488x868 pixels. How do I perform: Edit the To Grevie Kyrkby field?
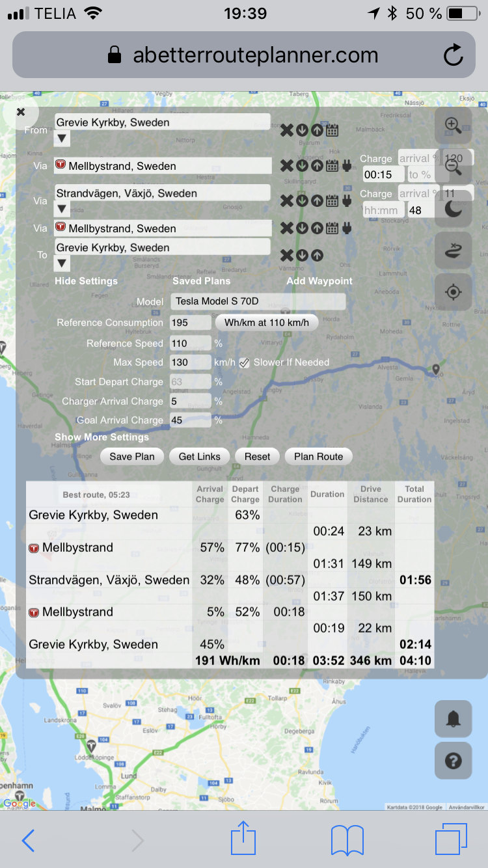pyautogui.click(x=162, y=247)
